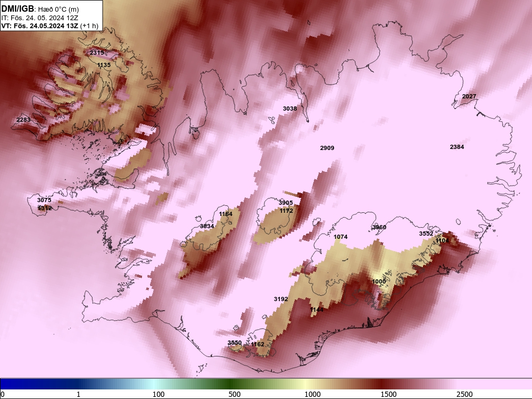
Task: Click the map value 1164
Action: pyautogui.click(x=226, y=214)
